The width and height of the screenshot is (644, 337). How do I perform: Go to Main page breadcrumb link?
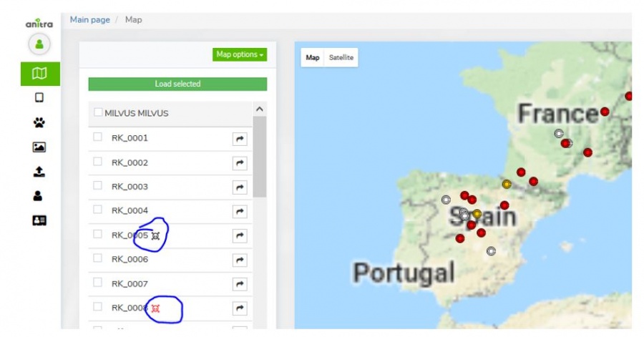tap(89, 20)
